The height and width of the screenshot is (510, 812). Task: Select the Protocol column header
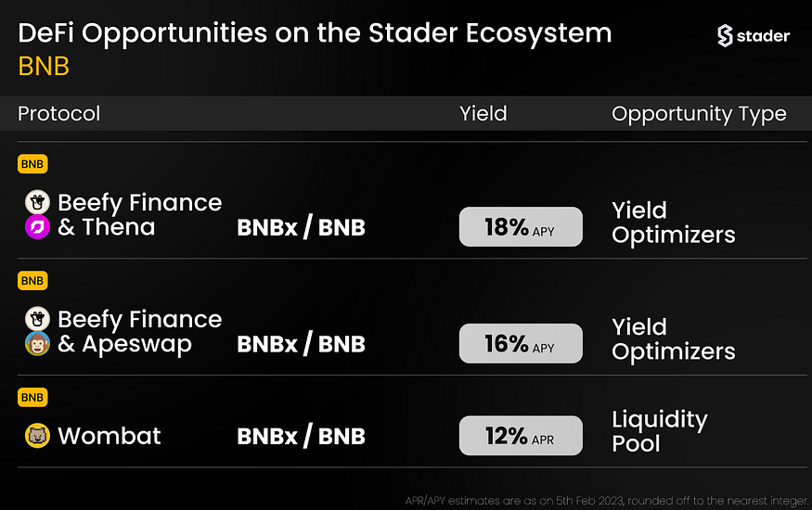[59, 114]
